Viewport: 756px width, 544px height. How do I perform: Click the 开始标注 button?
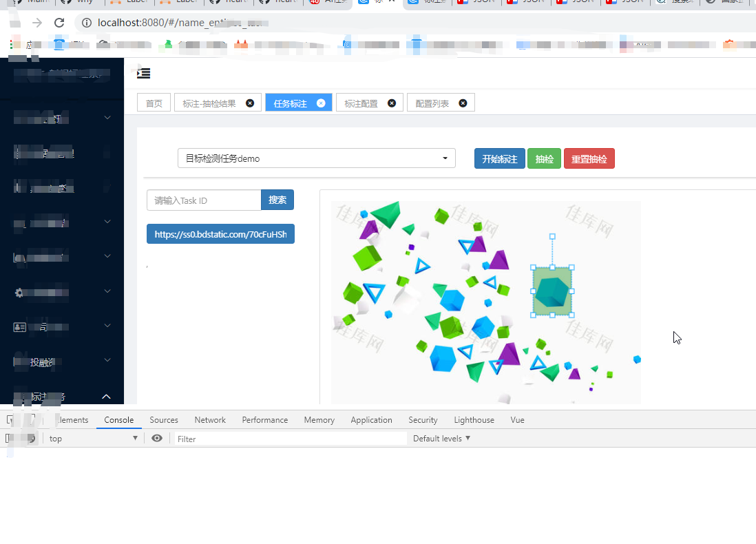499,158
